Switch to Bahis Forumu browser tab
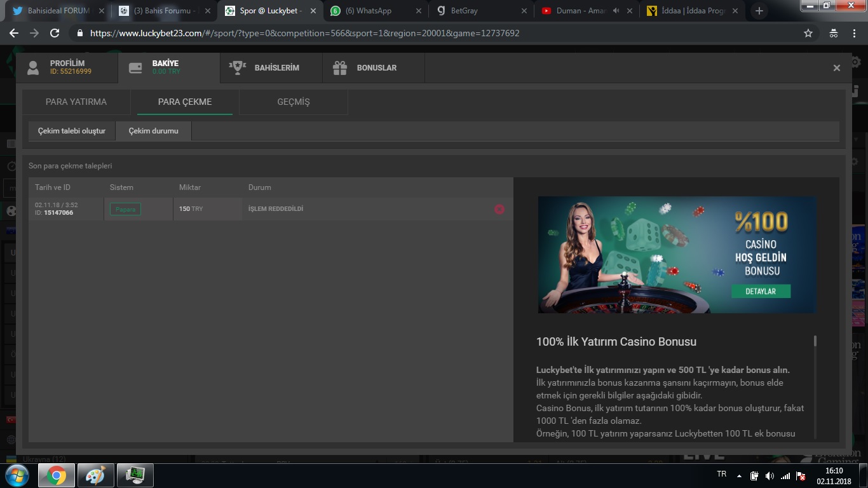This screenshot has width=868, height=488. pos(164,11)
